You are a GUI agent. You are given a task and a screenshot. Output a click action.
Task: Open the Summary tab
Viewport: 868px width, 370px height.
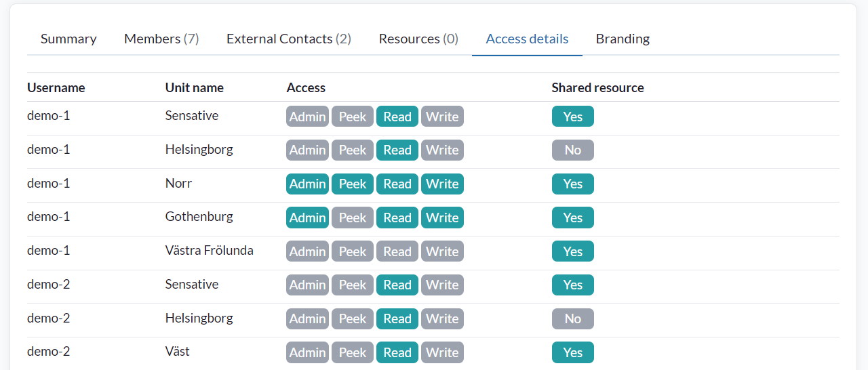pyautogui.click(x=68, y=39)
